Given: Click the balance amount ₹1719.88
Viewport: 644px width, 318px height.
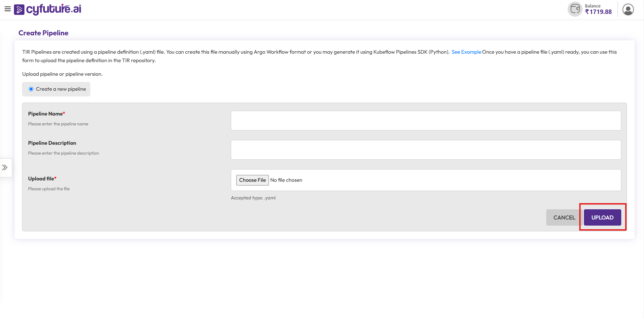Looking at the screenshot, I should 598,12.
